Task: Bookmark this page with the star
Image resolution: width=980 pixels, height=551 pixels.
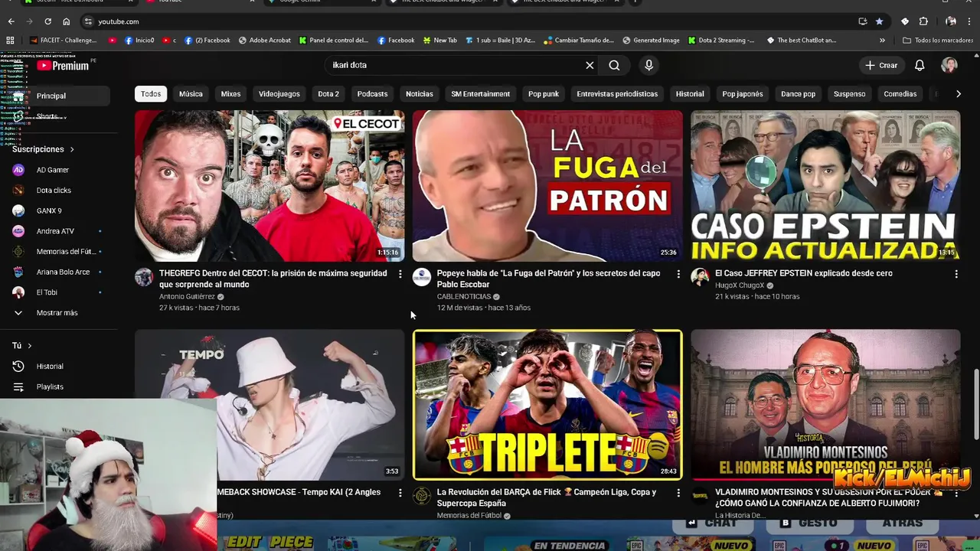Action: point(879,21)
